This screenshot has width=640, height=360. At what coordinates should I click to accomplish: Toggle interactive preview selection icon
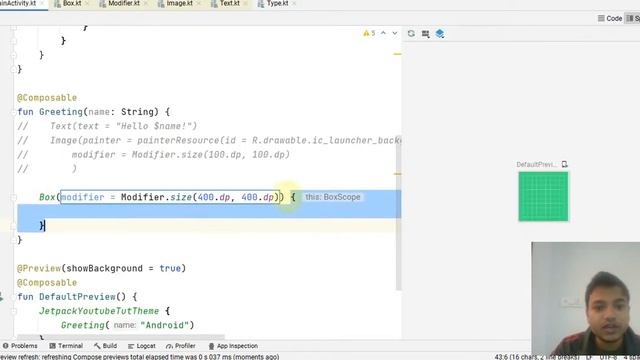[425, 34]
